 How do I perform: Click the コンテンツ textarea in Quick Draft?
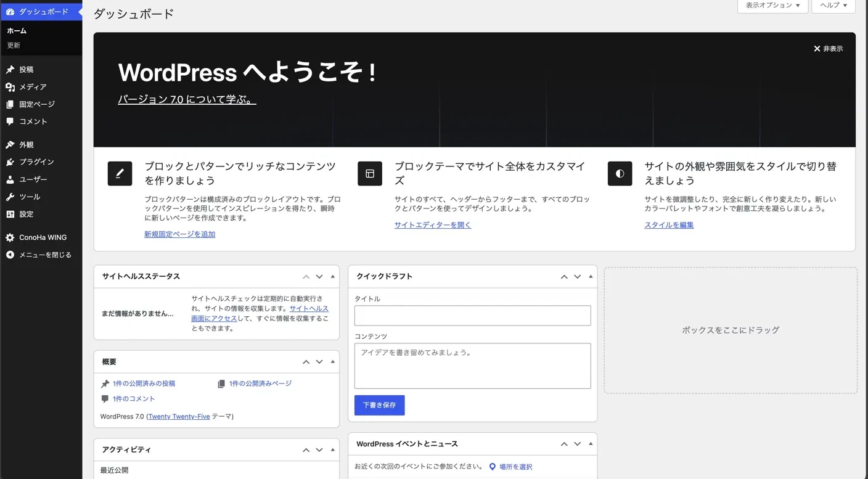[x=472, y=366]
